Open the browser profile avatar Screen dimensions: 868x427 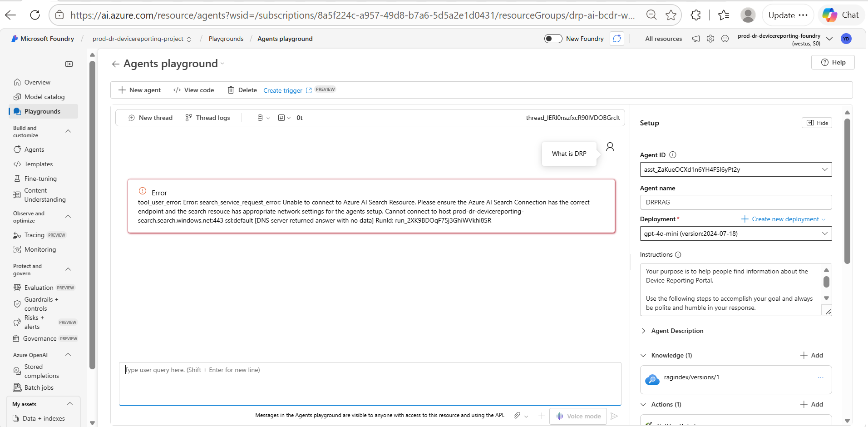pos(748,15)
